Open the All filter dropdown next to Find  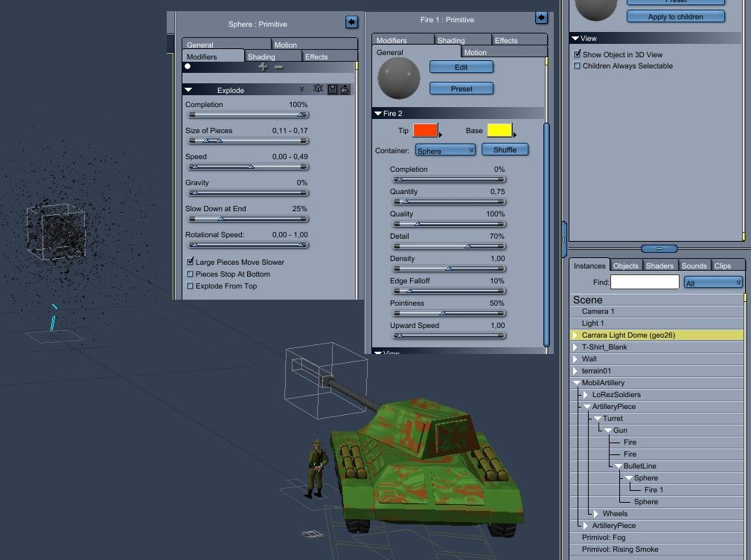click(x=713, y=283)
